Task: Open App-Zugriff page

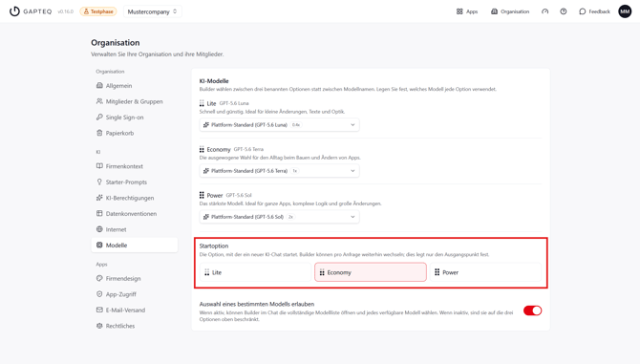Action: (135, 294)
